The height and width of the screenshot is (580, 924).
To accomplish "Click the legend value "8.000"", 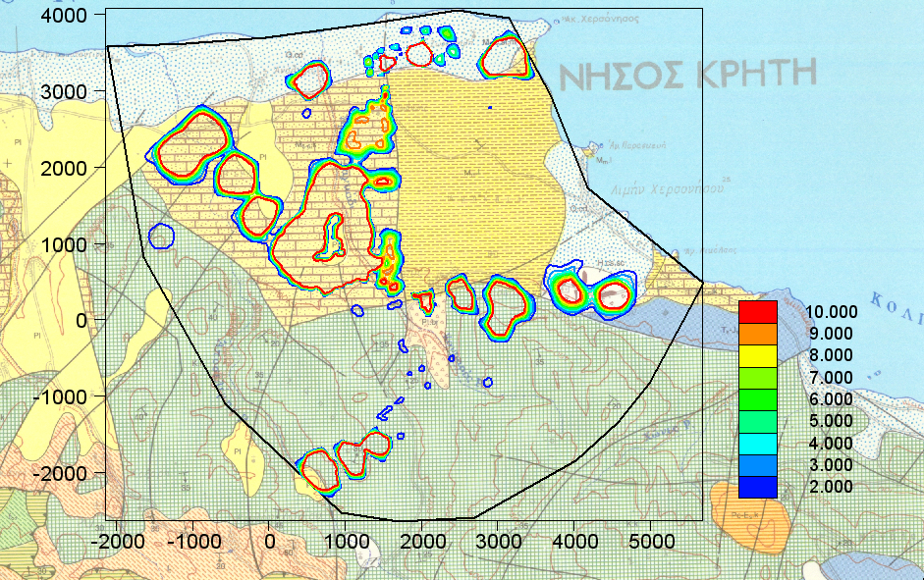I will (x=831, y=355).
